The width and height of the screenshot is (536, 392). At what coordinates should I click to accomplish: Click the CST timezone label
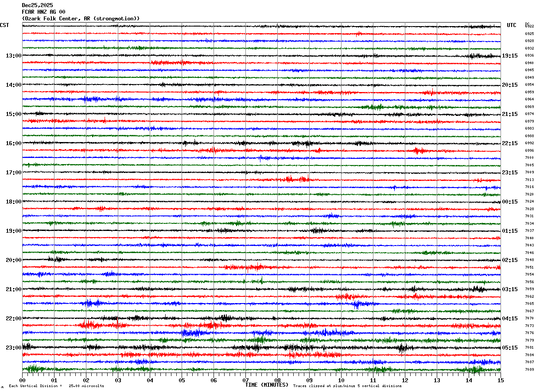click(4, 25)
